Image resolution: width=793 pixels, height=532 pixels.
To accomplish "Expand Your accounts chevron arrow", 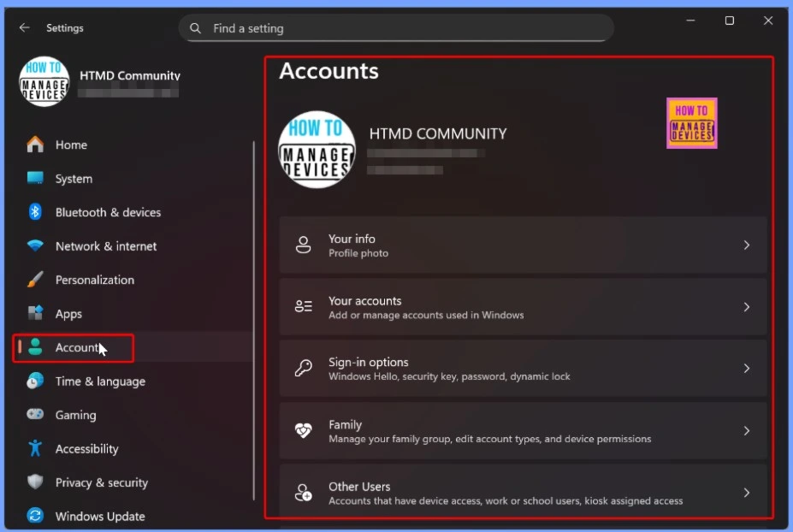I will [746, 307].
